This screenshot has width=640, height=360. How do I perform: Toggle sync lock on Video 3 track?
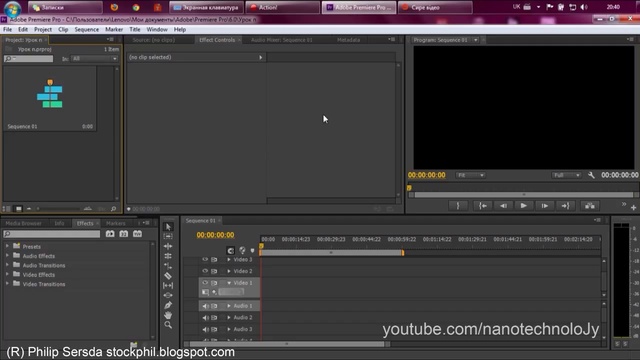point(214,260)
